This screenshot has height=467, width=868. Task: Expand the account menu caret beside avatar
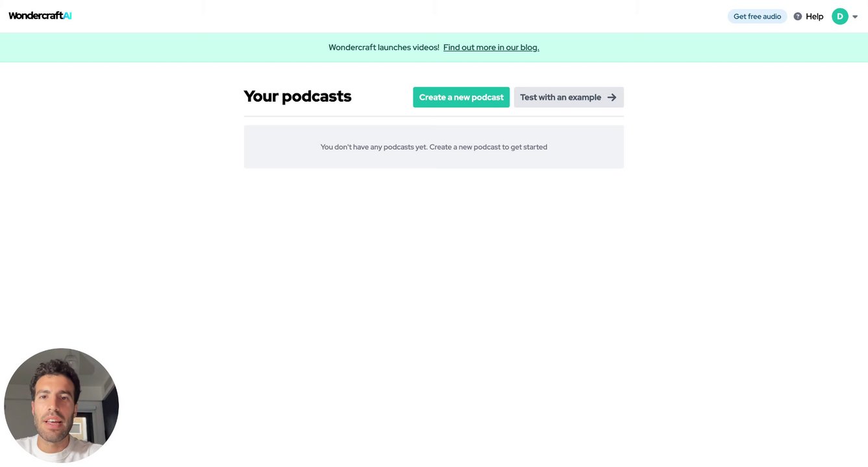click(x=855, y=17)
